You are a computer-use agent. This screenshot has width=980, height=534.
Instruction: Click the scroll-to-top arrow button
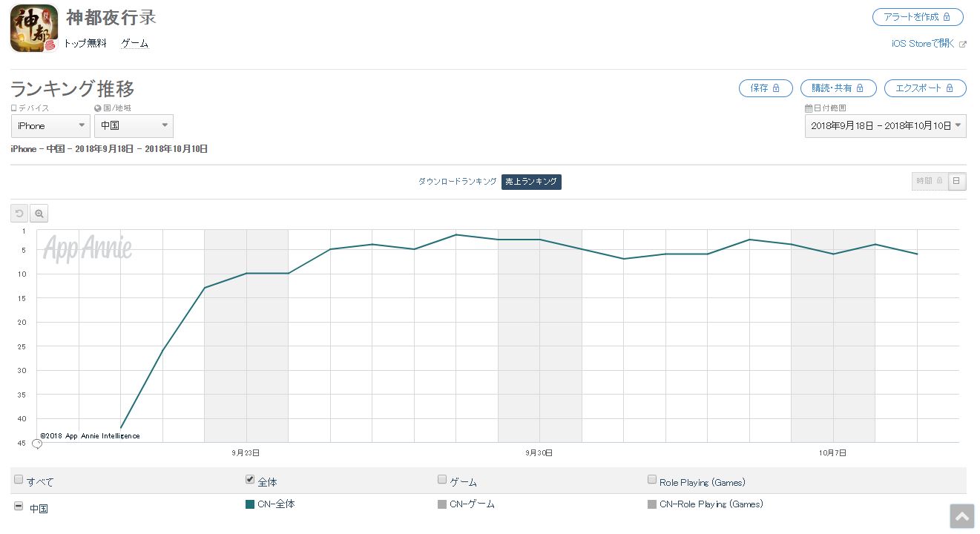point(961,517)
